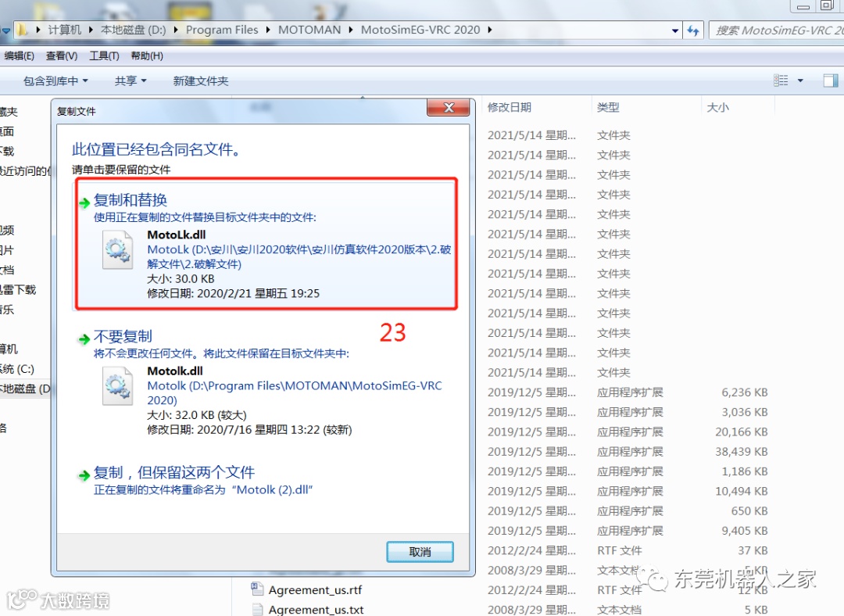
Task: Choose Copy and Replace green arrow option
Action: coord(84,203)
